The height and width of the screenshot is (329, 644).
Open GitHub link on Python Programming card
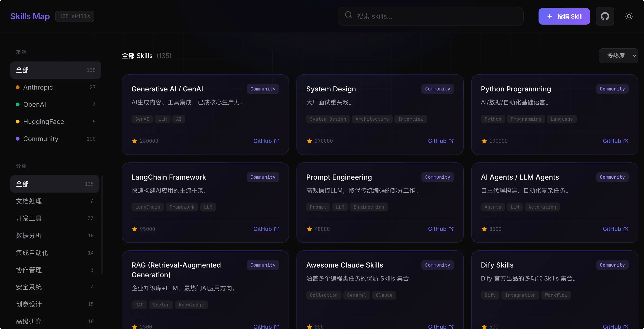(x=615, y=141)
